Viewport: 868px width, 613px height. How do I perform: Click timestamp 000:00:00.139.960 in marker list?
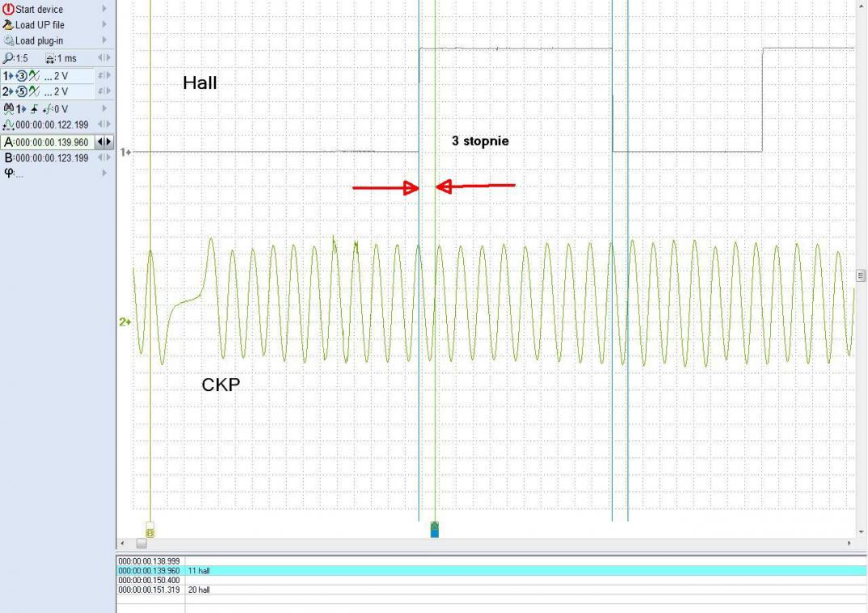149,570
